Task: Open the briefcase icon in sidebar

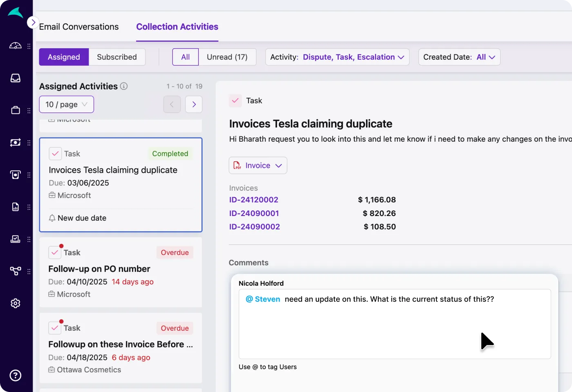Action: tap(15, 110)
